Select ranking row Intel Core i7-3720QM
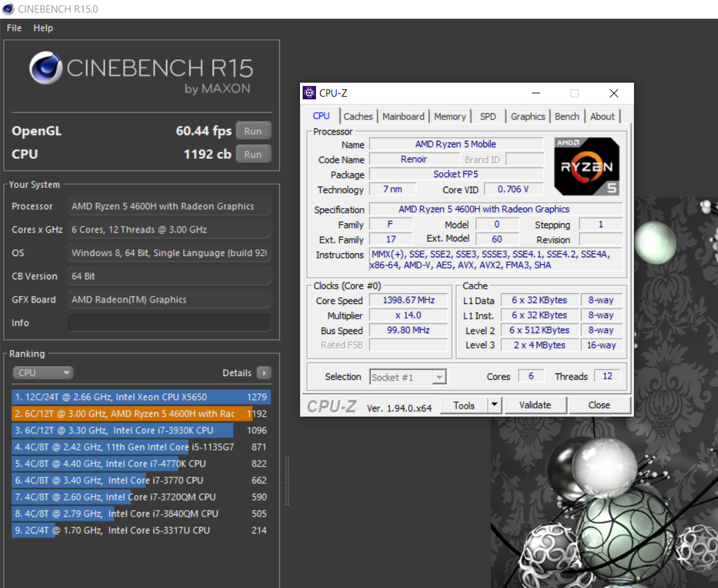718x588 pixels. pyautogui.click(x=141, y=497)
